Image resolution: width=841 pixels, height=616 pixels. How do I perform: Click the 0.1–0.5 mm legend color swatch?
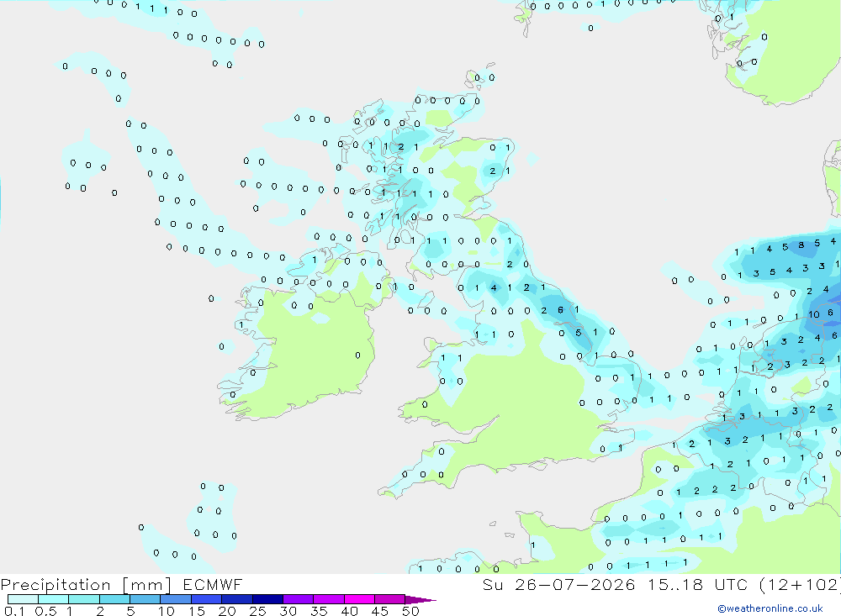[23, 599]
